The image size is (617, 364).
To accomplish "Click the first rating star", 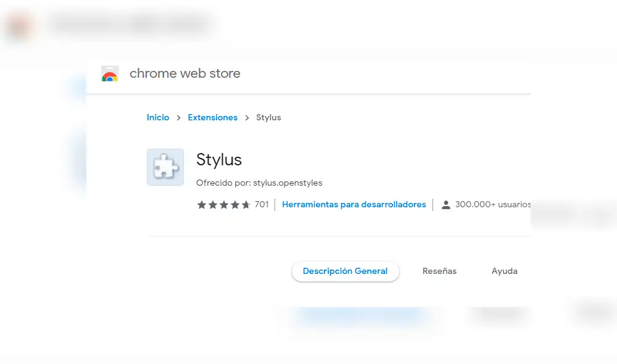I will click(x=201, y=204).
